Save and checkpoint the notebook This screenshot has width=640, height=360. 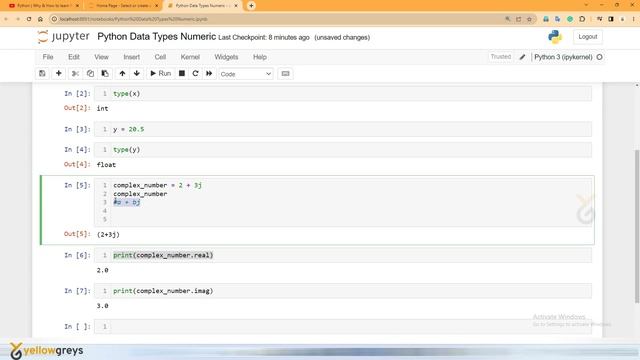click(42, 73)
